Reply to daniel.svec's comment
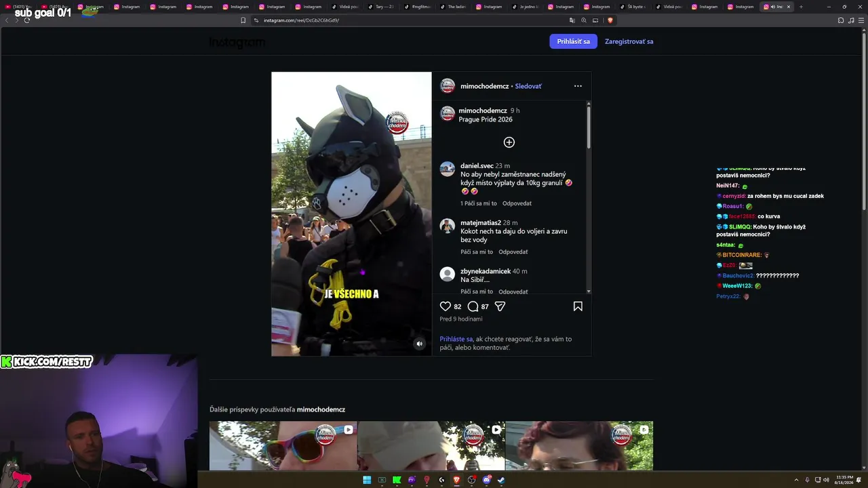 click(x=517, y=203)
